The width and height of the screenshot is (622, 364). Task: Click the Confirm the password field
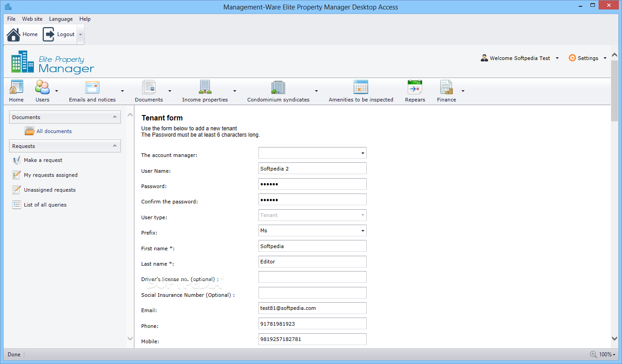pos(313,199)
